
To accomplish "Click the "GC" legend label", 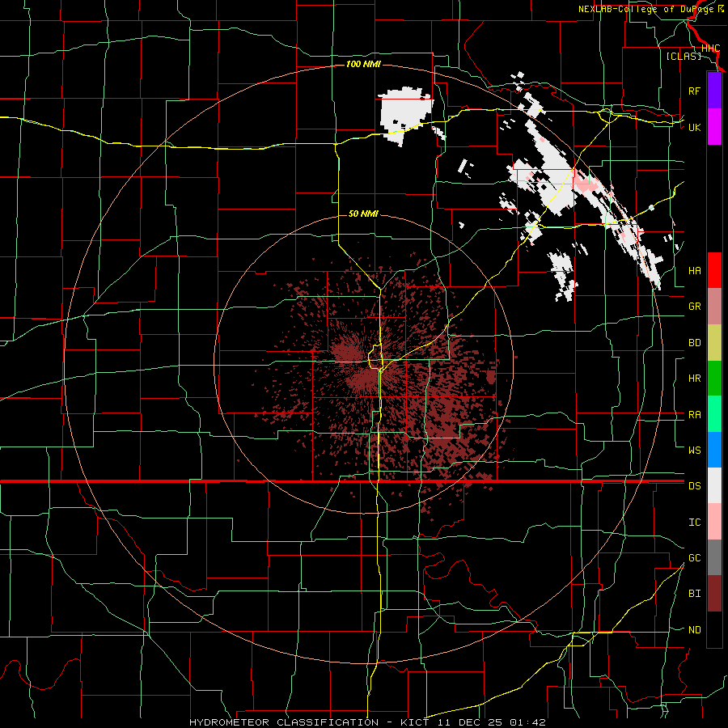I will (x=694, y=557).
